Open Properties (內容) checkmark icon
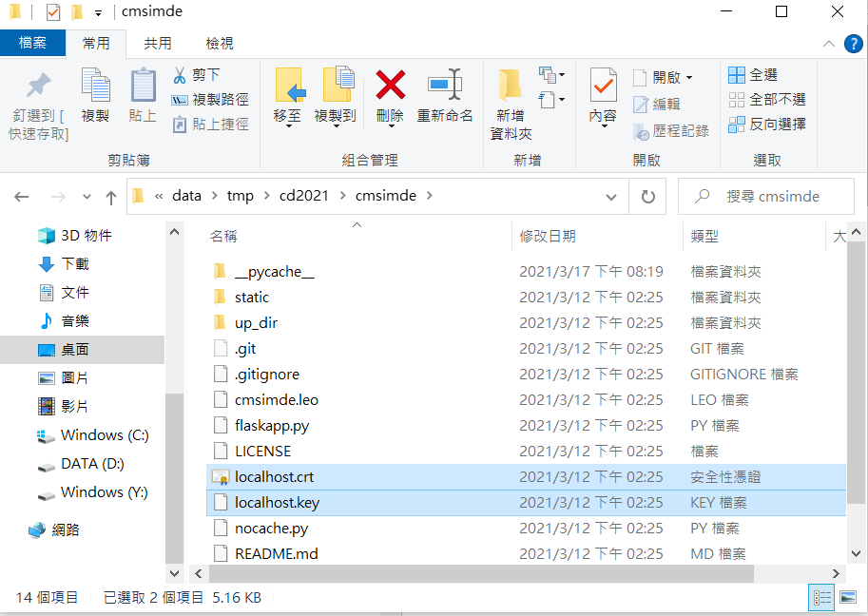This screenshot has height=616, width=868. 603,86
